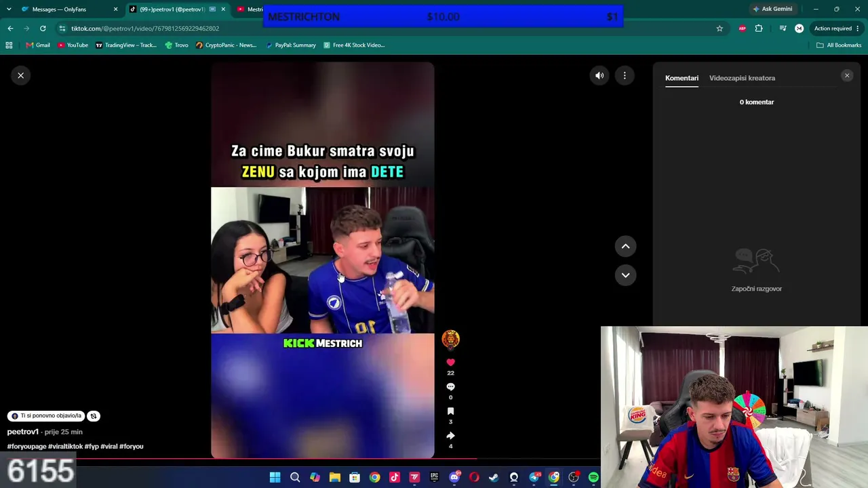Open TikTok app from the taskbar
The image size is (868, 488).
click(x=395, y=477)
